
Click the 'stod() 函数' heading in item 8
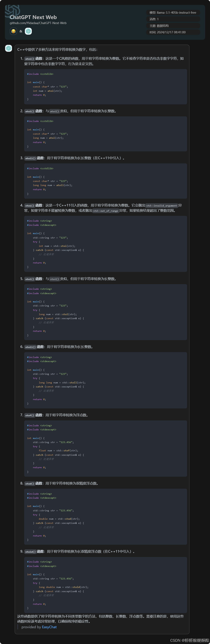point(33,483)
